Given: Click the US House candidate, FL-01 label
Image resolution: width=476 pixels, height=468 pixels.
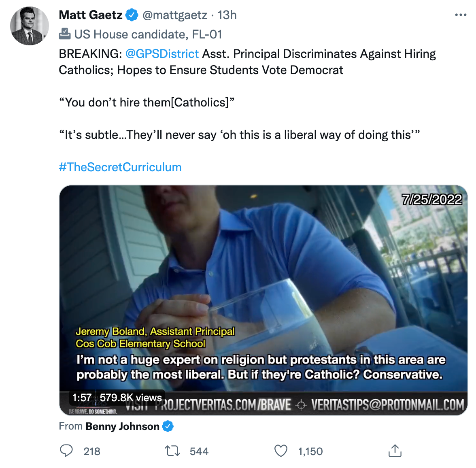Looking at the screenshot, I should pyautogui.click(x=148, y=34).
